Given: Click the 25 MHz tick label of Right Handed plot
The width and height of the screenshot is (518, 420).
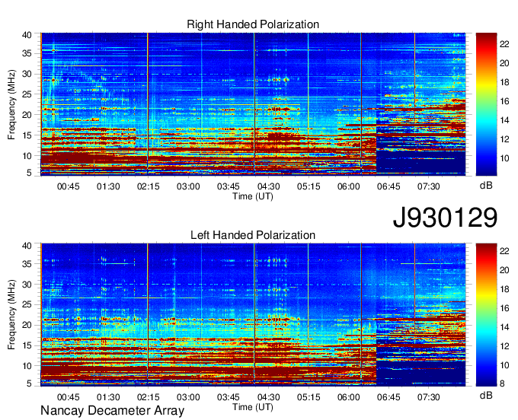Looking at the screenshot, I should (27, 94).
